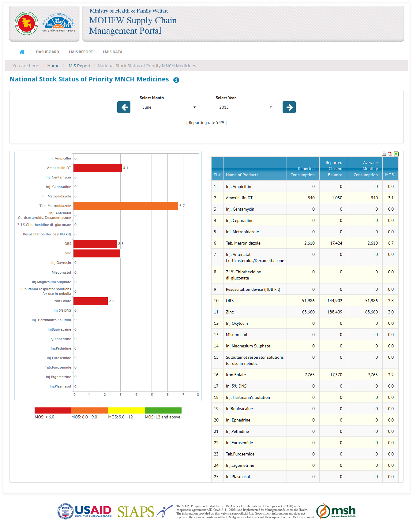Open the Select Year dropdown
Viewport: 413px width, 532px height.
[244, 107]
